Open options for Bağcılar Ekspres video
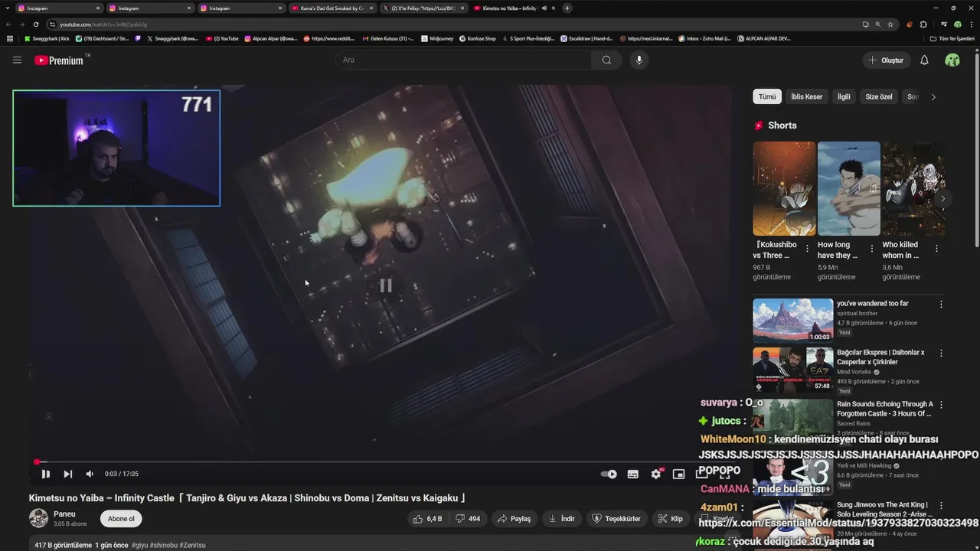The image size is (980, 551). coord(941,354)
